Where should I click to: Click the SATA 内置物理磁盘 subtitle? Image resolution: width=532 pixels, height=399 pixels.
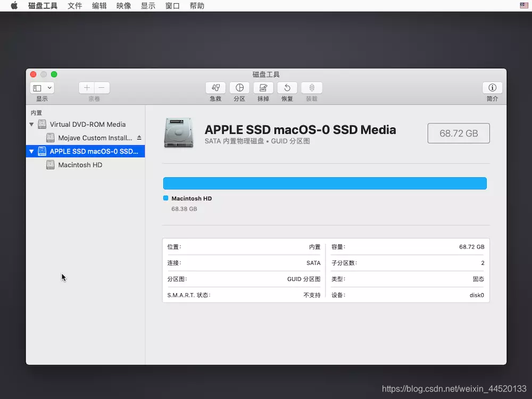pyautogui.click(x=257, y=141)
